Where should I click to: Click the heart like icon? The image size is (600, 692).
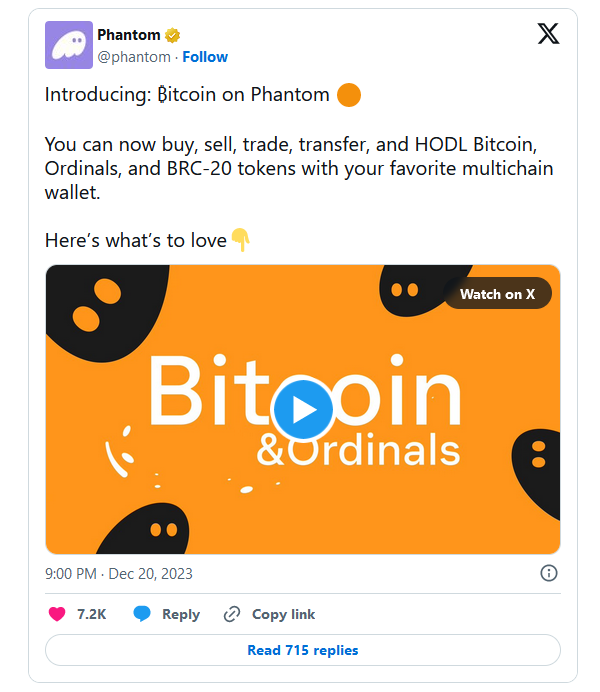point(58,614)
